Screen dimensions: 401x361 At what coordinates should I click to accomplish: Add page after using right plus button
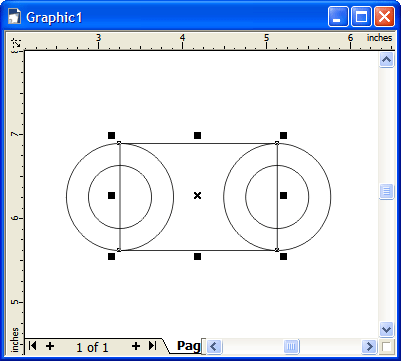[135, 346]
